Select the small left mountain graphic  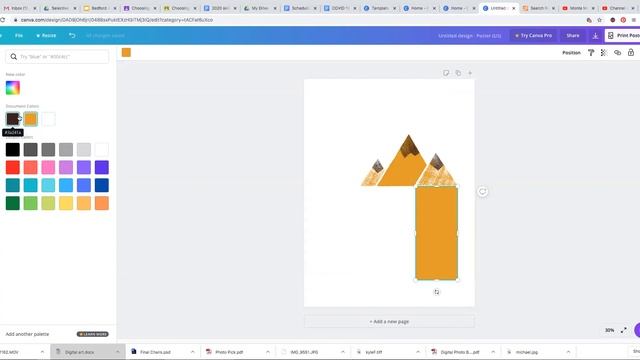pyautogui.click(x=373, y=173)
